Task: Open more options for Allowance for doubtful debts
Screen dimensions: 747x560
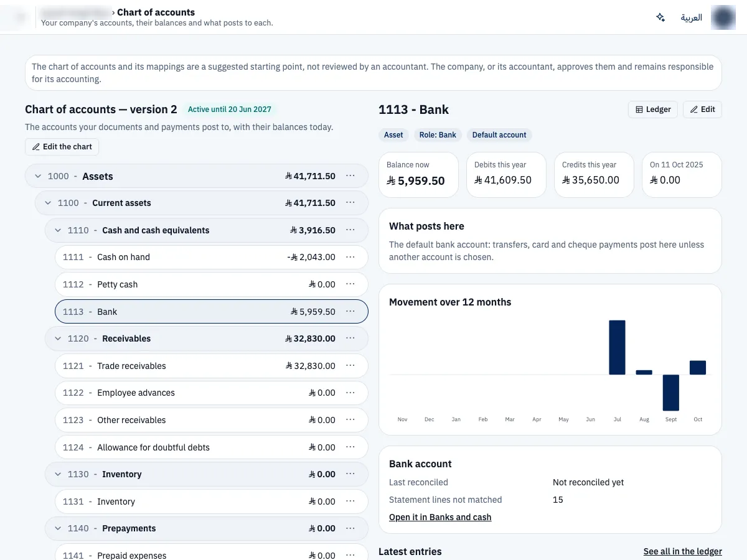Action: [x=350, y=447]
